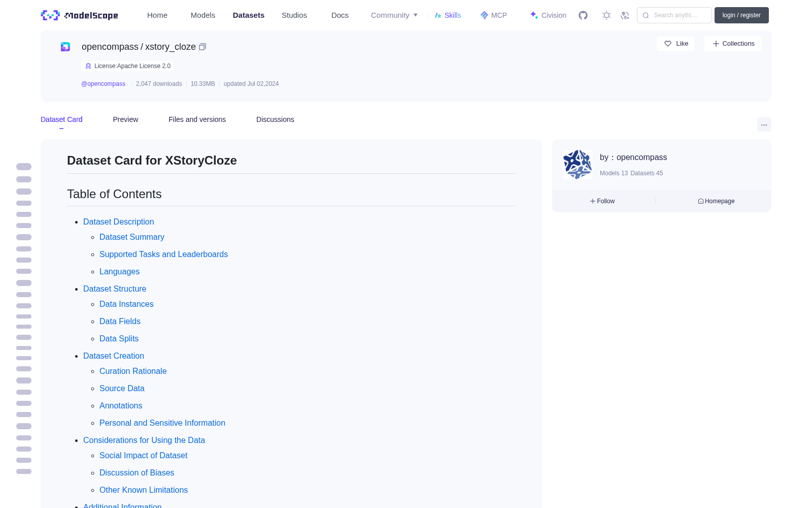Open Civision from the navbar
The height and width of the screenshot is (508, 812).
[548, 15]
